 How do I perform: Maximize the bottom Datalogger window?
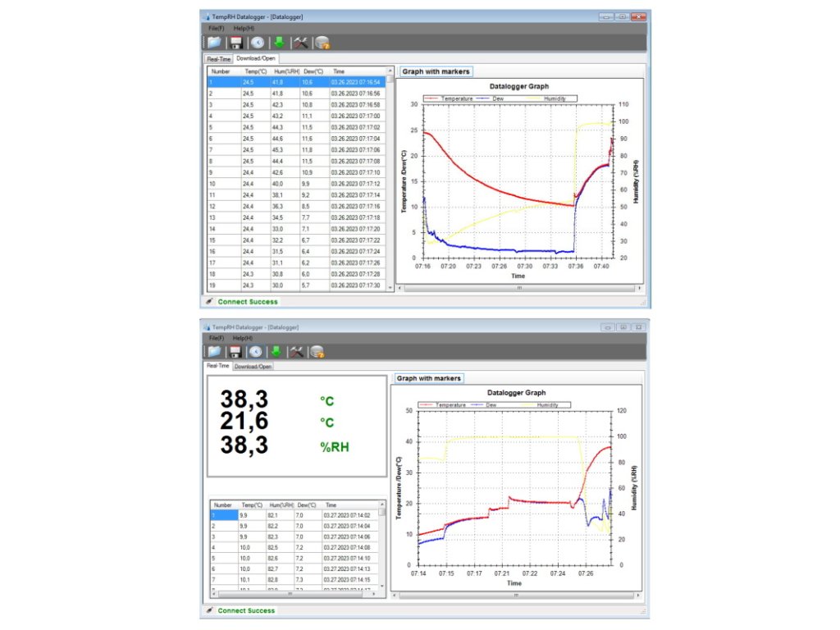pyautogui.click(x=623, y=326)
